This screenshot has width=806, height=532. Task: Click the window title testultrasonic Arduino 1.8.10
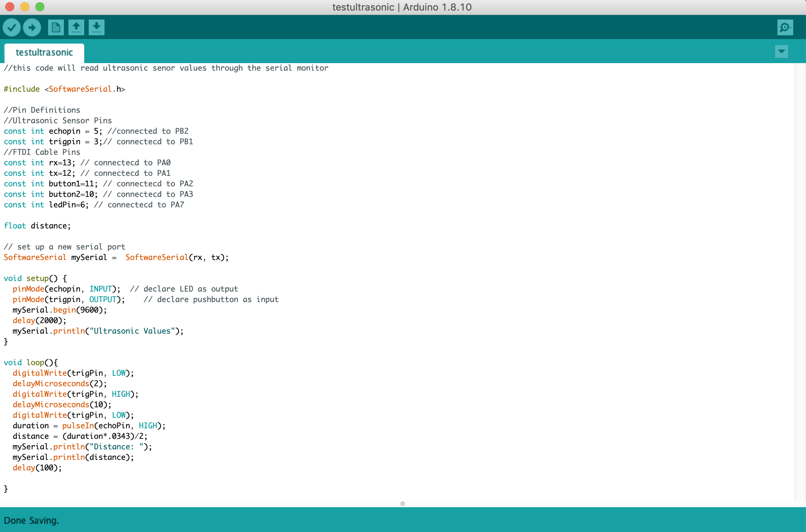pyautogui.click(x=402, y=7)
